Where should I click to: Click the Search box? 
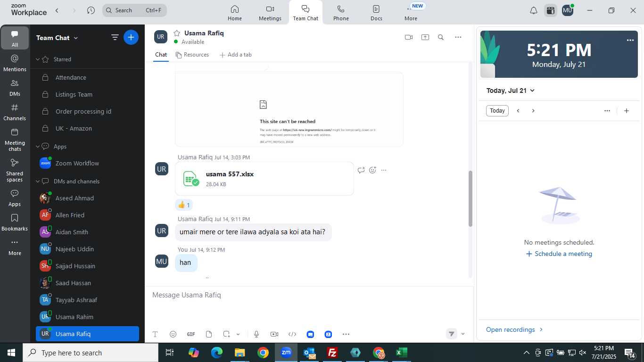pos(134,10)
